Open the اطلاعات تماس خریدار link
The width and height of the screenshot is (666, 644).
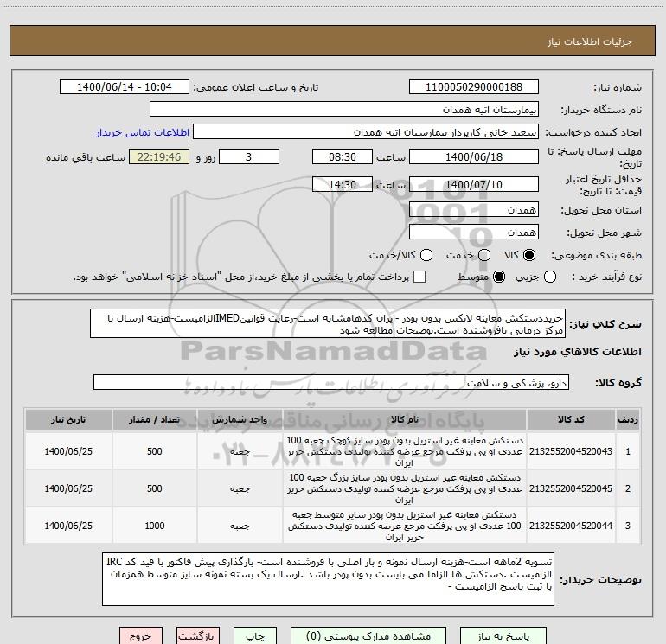pos(143,132)
